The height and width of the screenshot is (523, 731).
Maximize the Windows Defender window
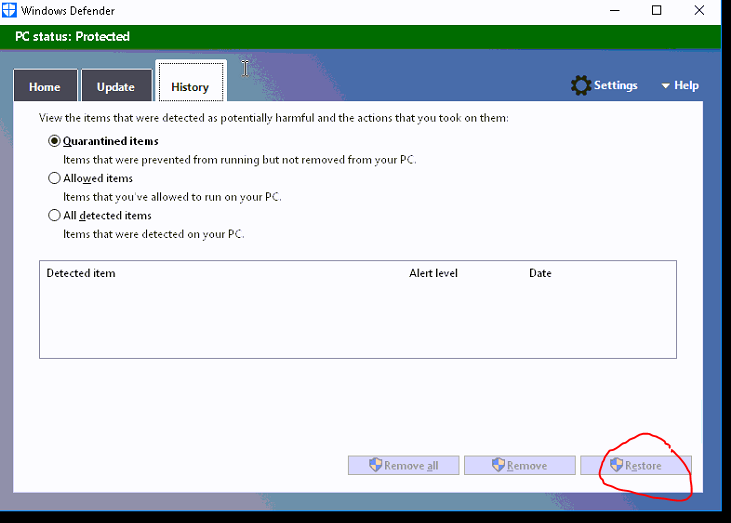click(x=656, y=10)
